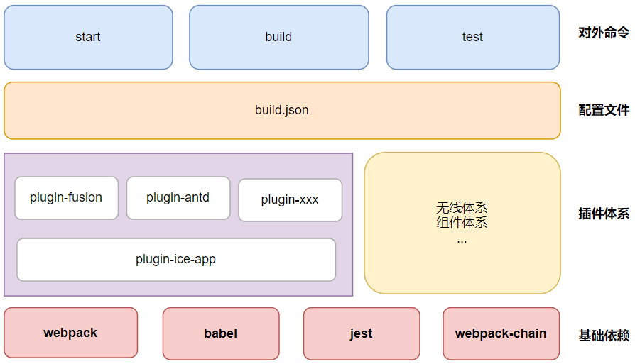
Task: Click the plugin-xxx box
Action: [x=291, y=200]
